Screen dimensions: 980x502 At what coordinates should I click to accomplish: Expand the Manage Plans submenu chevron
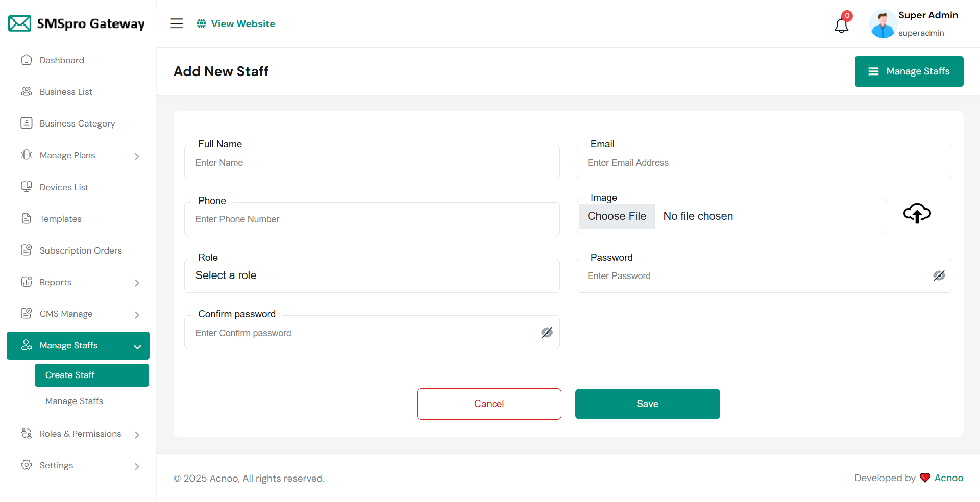137,156
